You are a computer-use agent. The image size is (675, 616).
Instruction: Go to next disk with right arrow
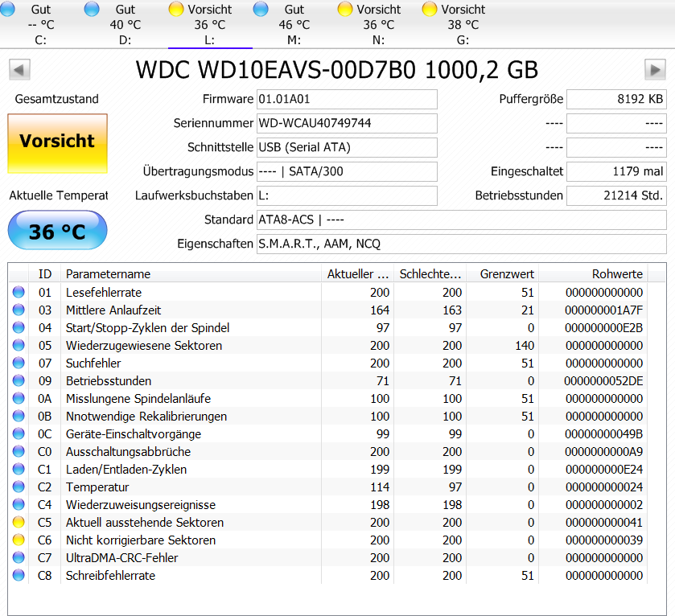pos(655,70)
